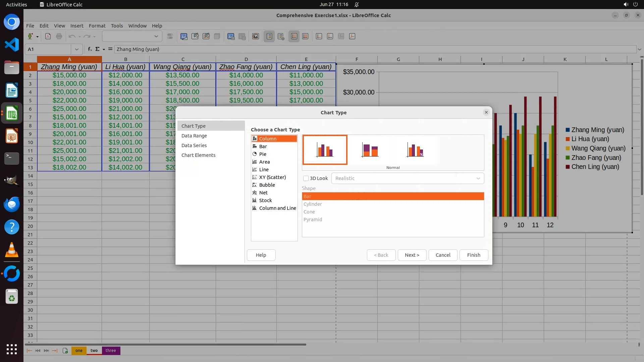Click Export as PDF toolbar icon

point(48,37)
